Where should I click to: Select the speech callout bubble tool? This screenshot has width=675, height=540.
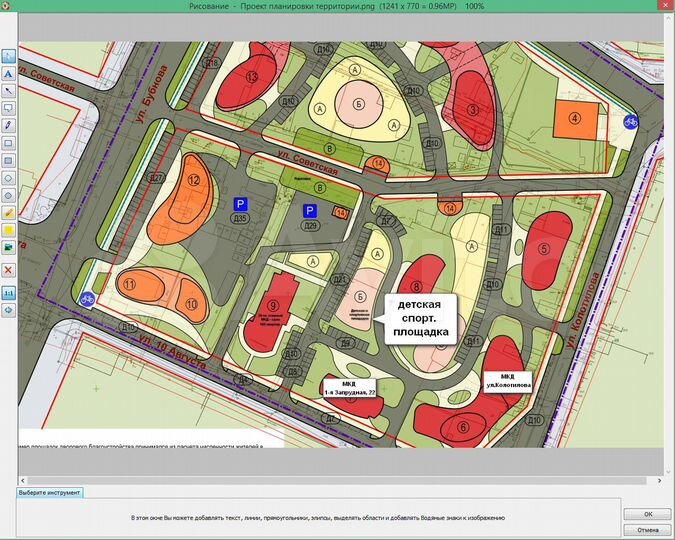pos(9,107)
